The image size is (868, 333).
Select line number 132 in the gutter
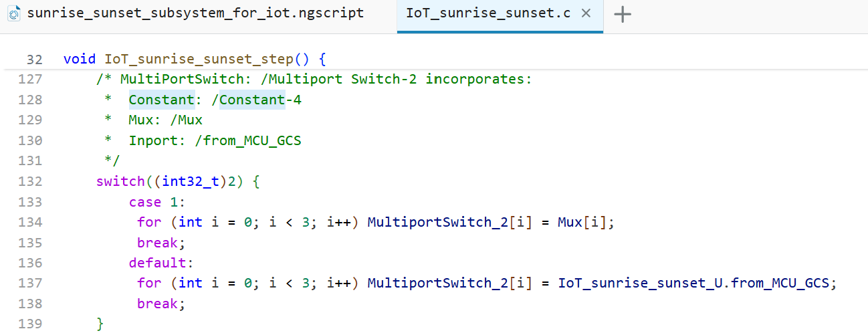[31, 181]
